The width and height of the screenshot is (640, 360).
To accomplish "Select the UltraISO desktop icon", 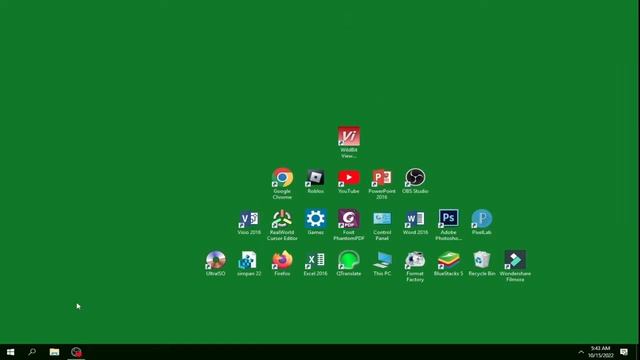I will tap(216, 264).
